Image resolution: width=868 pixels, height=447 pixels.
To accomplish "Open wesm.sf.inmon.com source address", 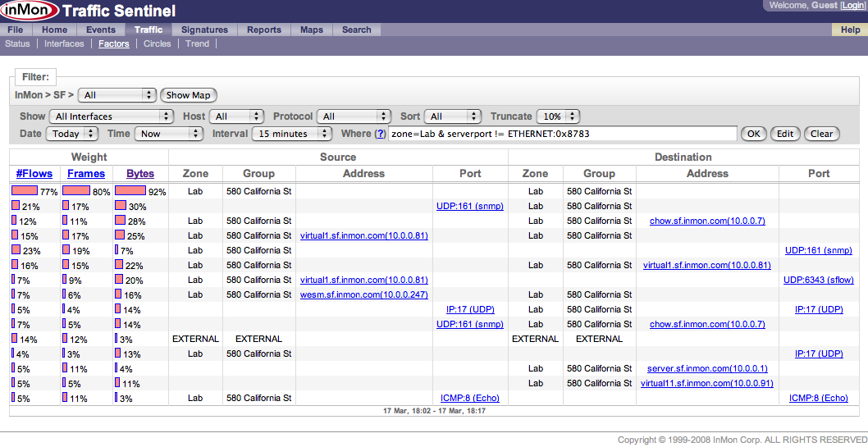I will click(364, 295).
